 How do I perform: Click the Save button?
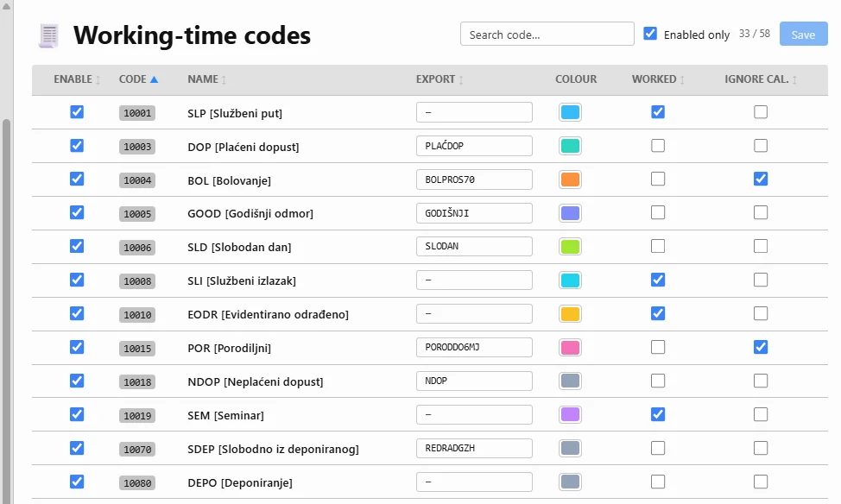tap(803, 35)
